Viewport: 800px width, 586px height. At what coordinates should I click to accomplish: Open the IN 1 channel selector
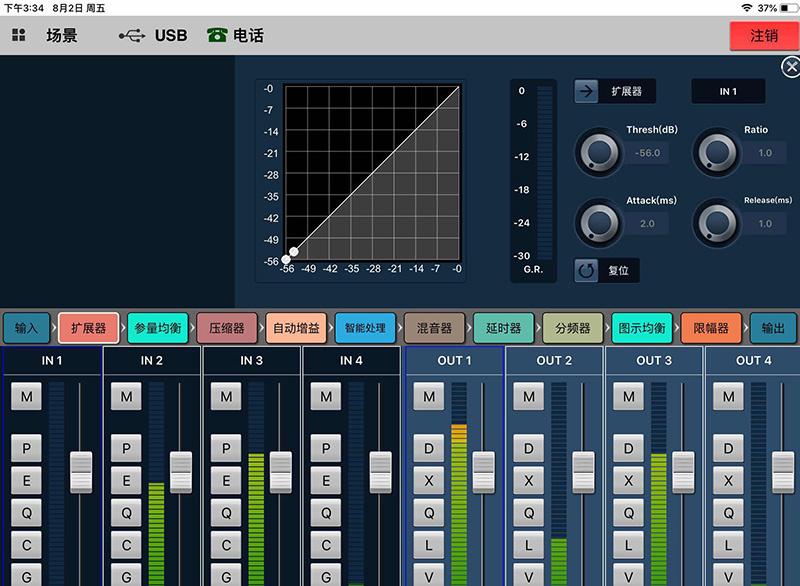(728, 92)
